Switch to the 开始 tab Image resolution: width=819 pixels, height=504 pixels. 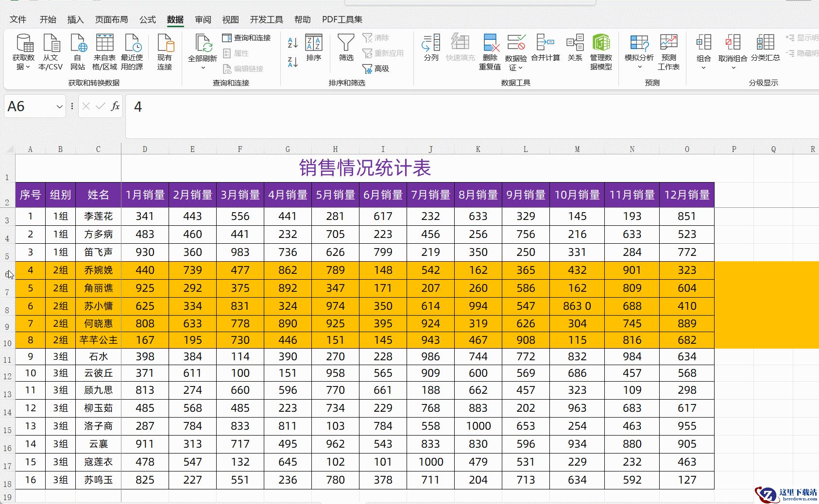48,19
